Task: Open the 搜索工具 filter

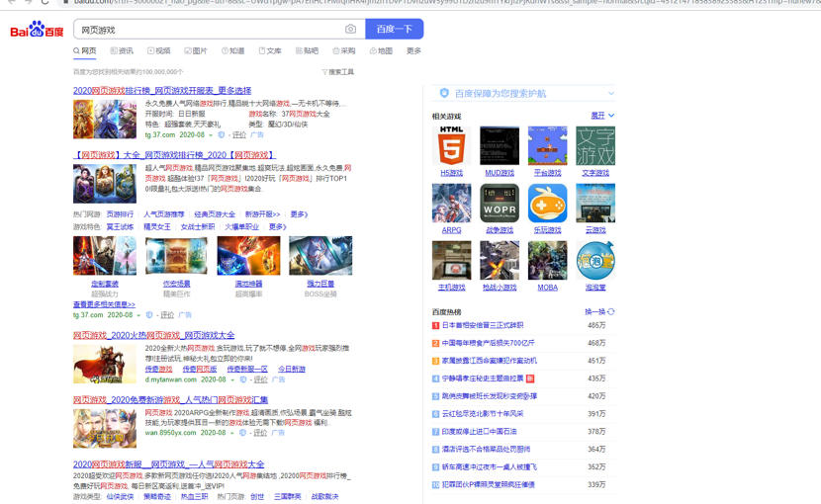Action: (338, 72)
